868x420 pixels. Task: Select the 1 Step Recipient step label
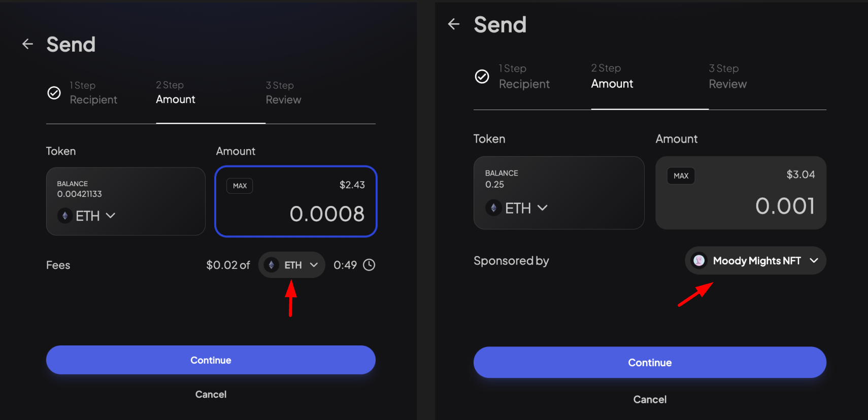pyautogui.click(x=93, y=93)
